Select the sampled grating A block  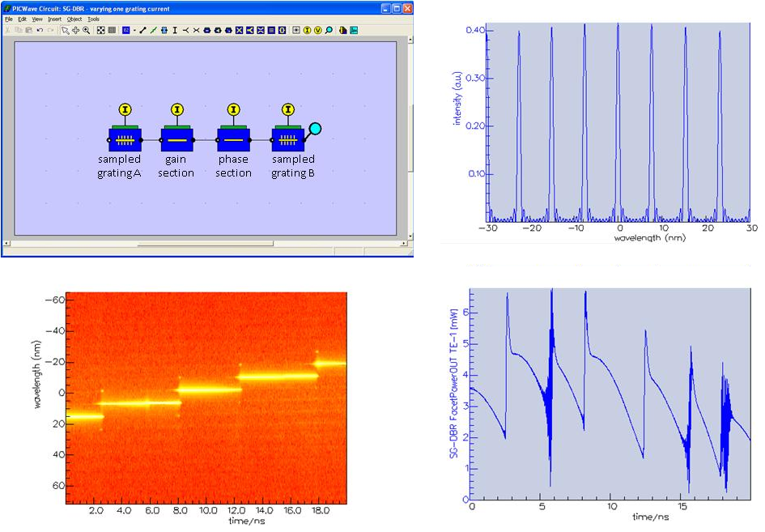125,140
